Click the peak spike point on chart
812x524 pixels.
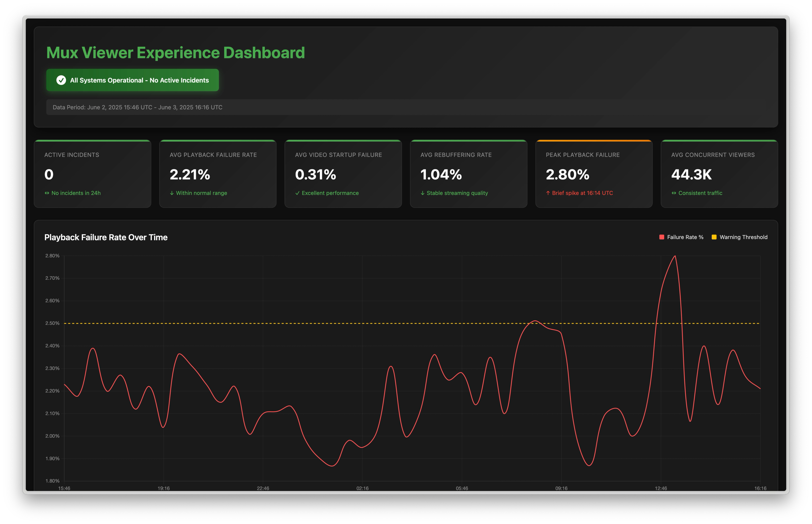tap(675, 256)
